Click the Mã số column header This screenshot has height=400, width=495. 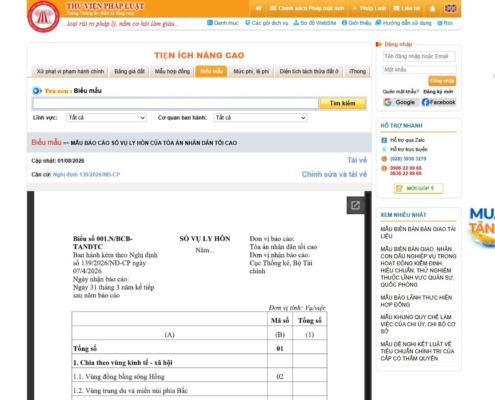(x=280, y=320)
